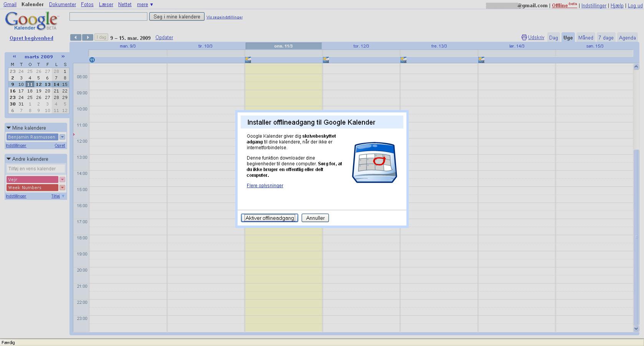Show next month in mini calendar

[63, 56]
